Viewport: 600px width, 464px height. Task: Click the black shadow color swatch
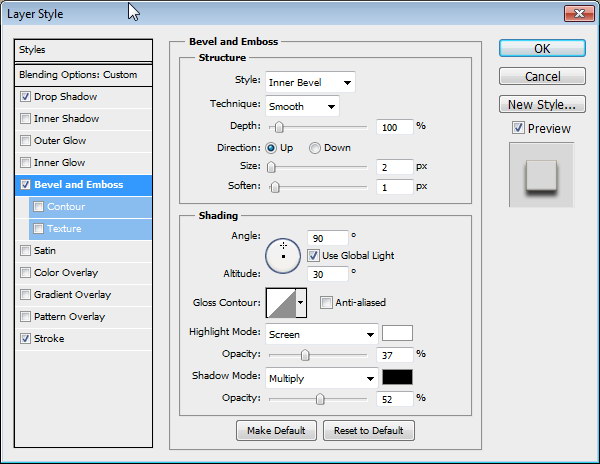click(x=397, y=378)
